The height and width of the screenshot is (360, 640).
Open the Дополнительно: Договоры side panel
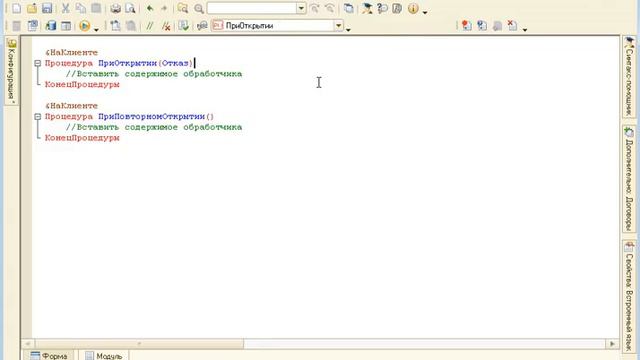tap(629, 179)
